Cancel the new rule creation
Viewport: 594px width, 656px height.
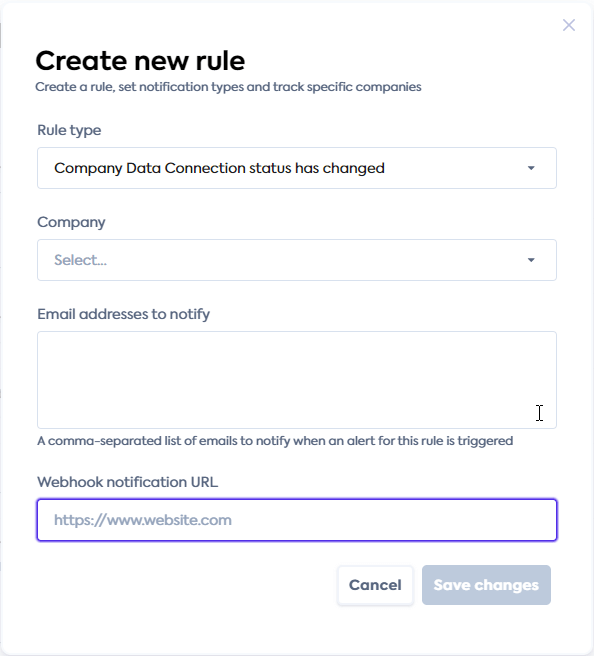(375, 585)
